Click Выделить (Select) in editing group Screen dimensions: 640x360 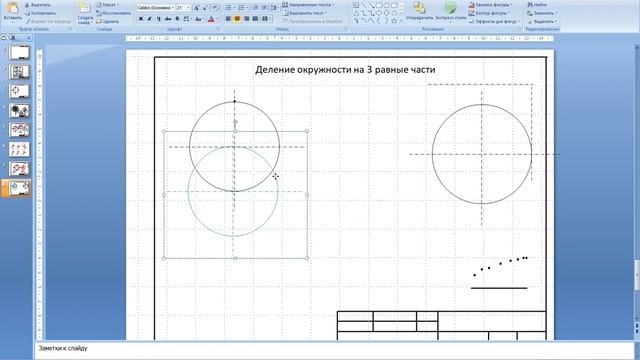[x=542, y=21]
